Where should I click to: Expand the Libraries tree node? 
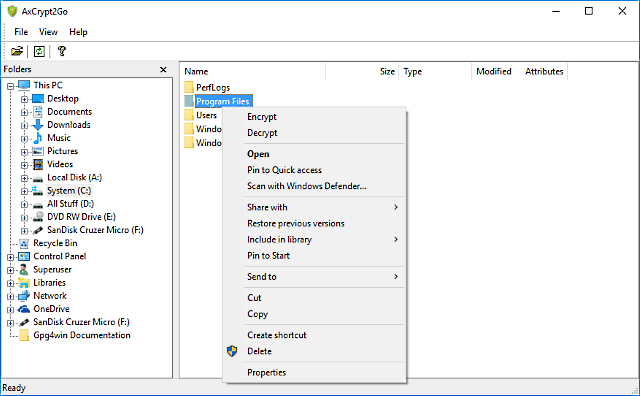click(x=10, y=283)
